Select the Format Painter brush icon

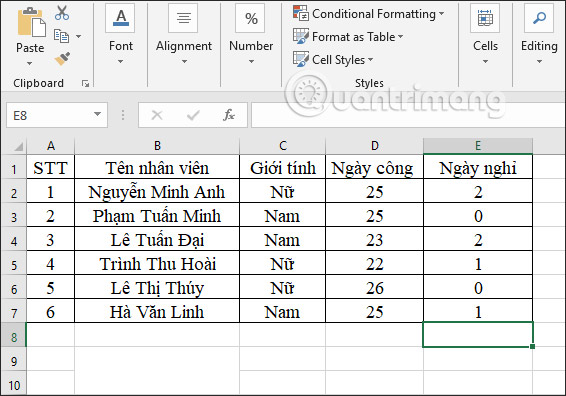tap(62, 58)
